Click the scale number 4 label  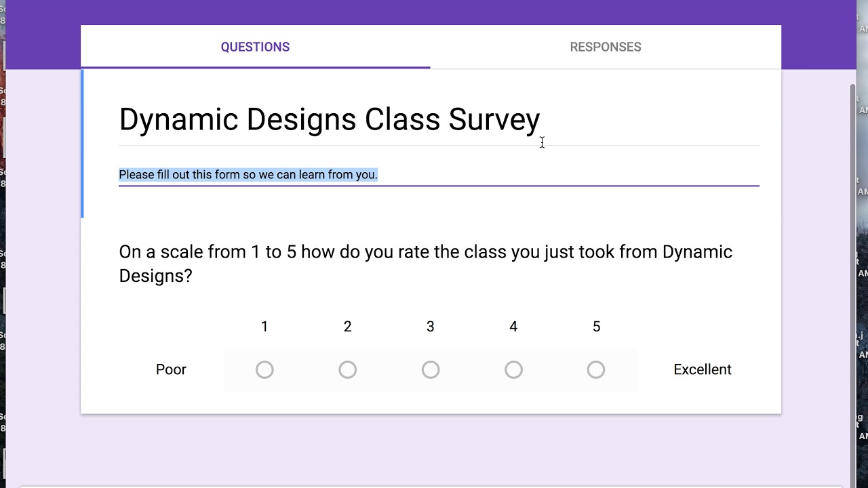[x=513, y=327]
